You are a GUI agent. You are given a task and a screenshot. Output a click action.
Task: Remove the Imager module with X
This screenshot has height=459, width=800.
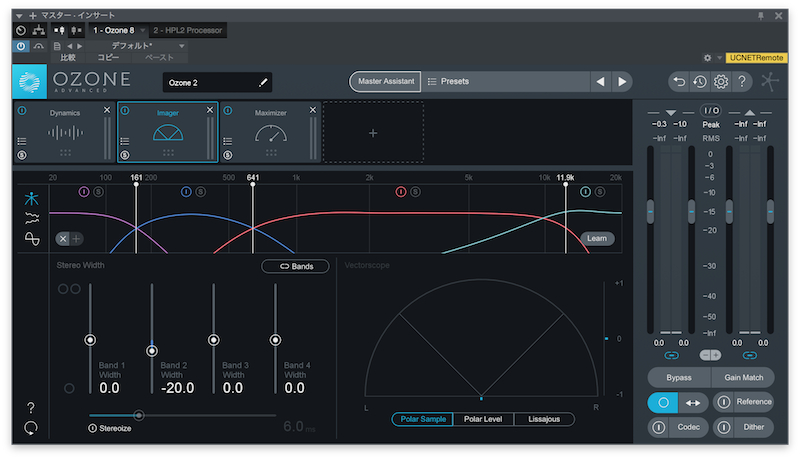coord(210,110)
